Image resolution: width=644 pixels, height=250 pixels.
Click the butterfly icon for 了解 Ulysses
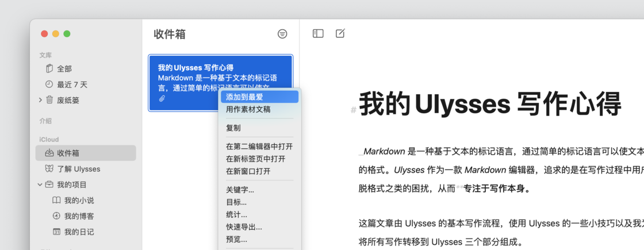coord(49,169)
